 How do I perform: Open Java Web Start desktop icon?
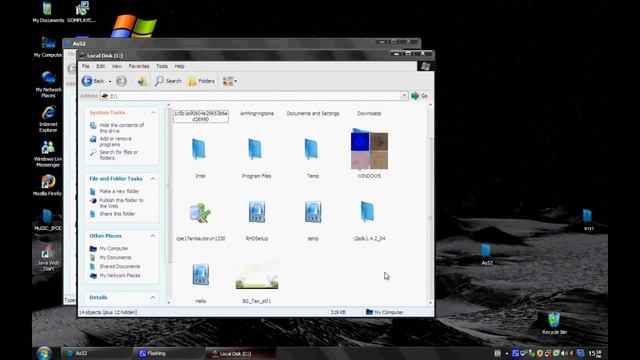pos(48,258)
